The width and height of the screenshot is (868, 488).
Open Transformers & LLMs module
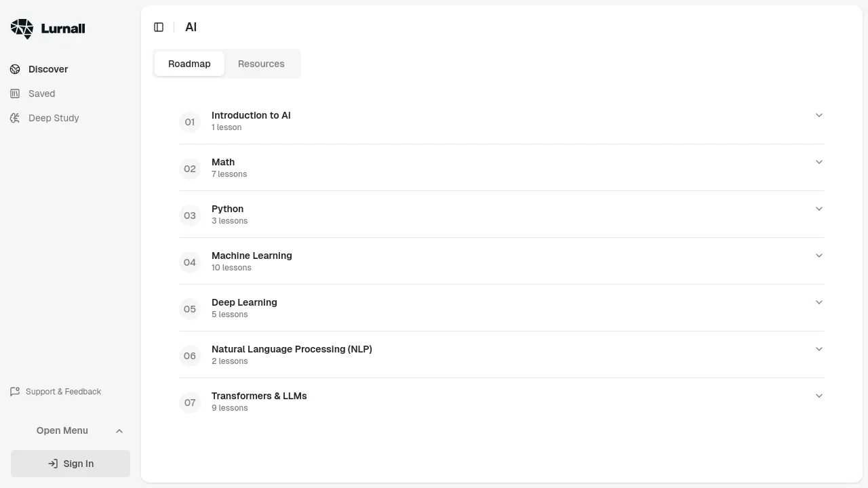pyautogui.click(x=259, y=396)
